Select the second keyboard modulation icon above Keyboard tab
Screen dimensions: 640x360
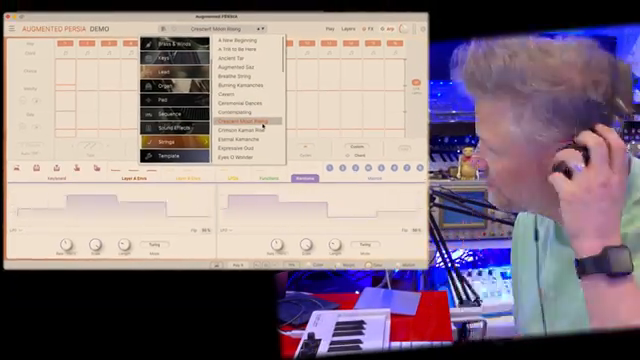(36, 168)
